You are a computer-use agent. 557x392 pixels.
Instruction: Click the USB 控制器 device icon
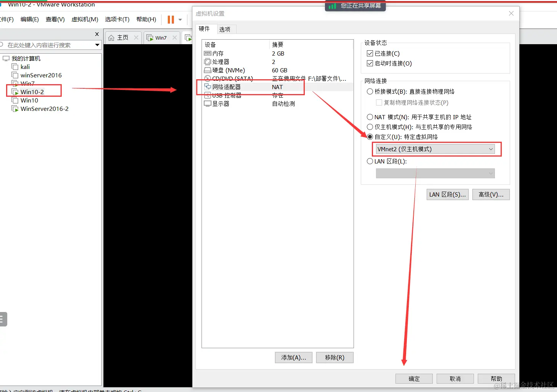[208, 95]
